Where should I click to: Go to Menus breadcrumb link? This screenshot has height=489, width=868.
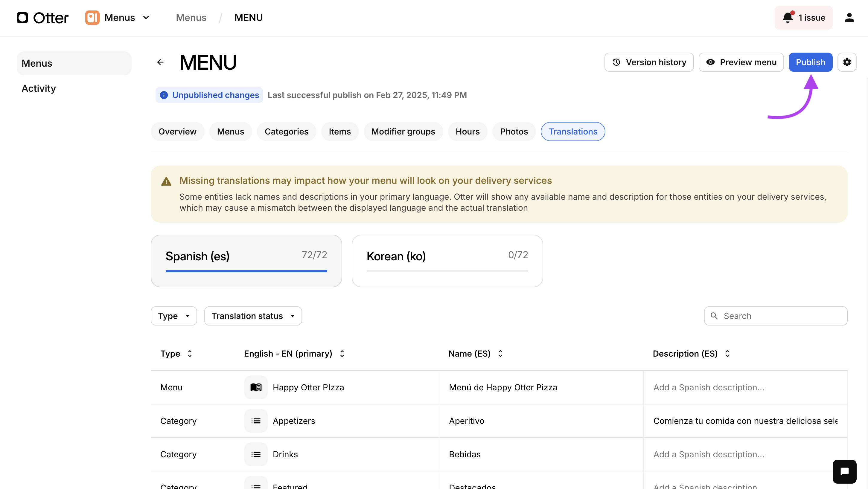191,18
